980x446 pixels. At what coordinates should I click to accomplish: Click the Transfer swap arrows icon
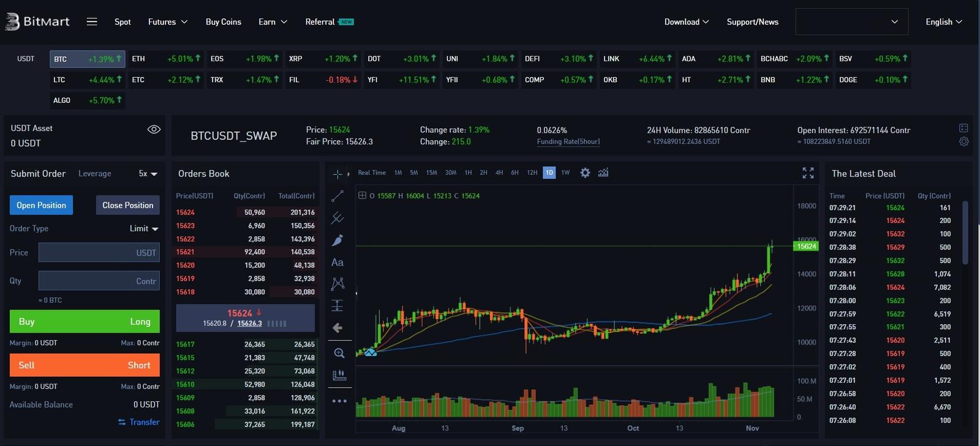point(122,422)
